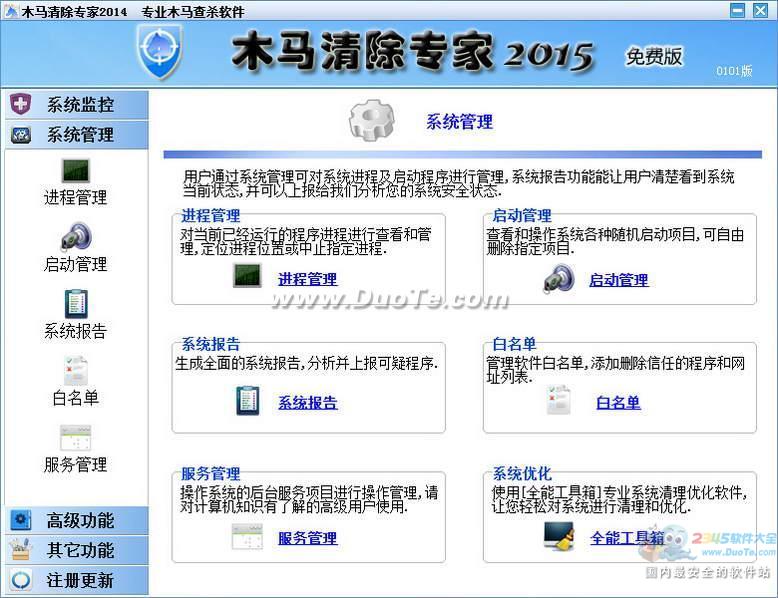Viewport: 778px width, 598px height.
Task: Click the shield logo in the header banner
Action: [x=160, y=52]
